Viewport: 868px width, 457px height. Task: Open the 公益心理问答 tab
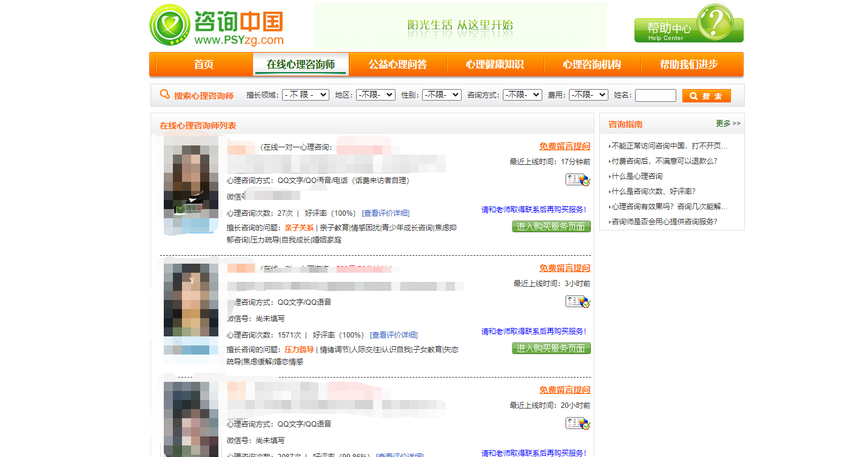click(398, 64)
